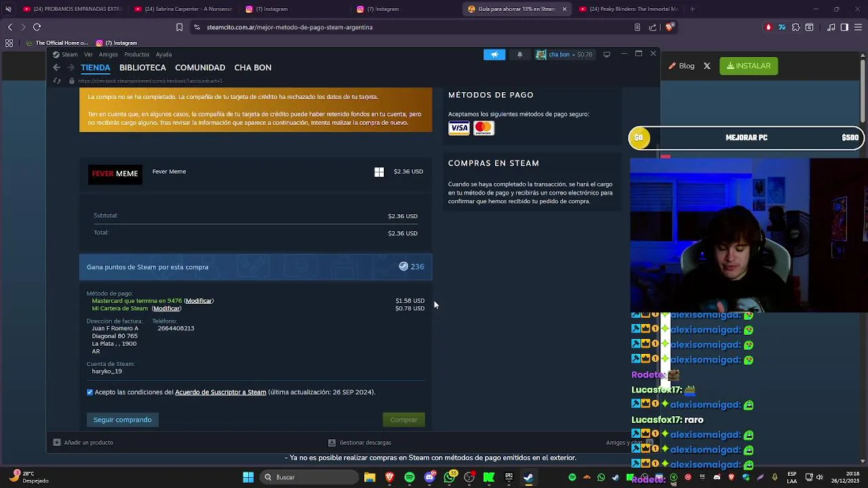Click the Mastercard payment logo
Viewport: 868px width, 488px height.
tap(484, 128)
